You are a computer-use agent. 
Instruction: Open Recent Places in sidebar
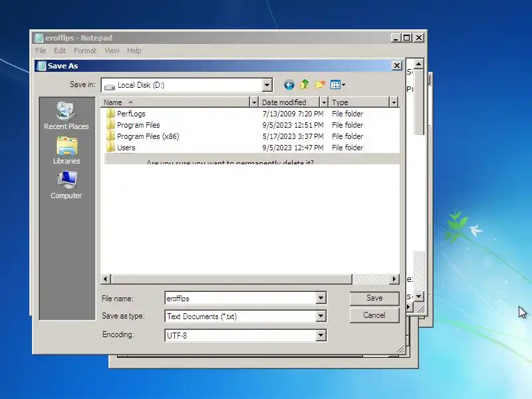point(66,116)
